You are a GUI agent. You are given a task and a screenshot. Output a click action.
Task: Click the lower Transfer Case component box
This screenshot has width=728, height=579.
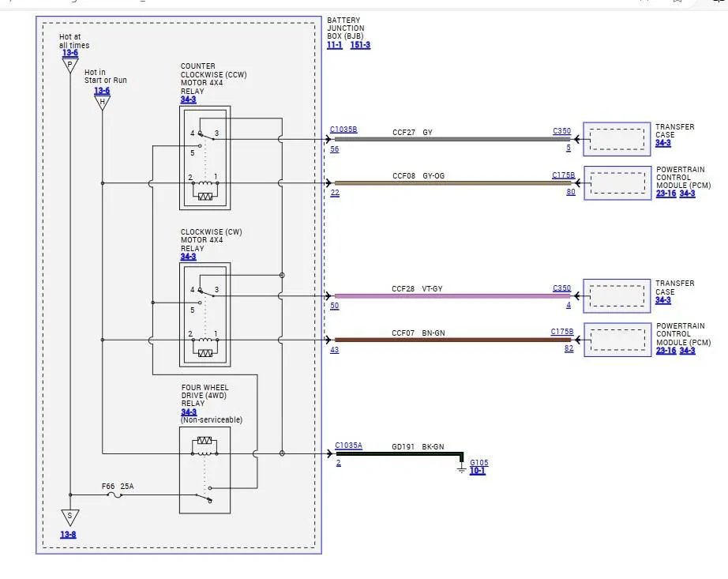coord(617,295)
